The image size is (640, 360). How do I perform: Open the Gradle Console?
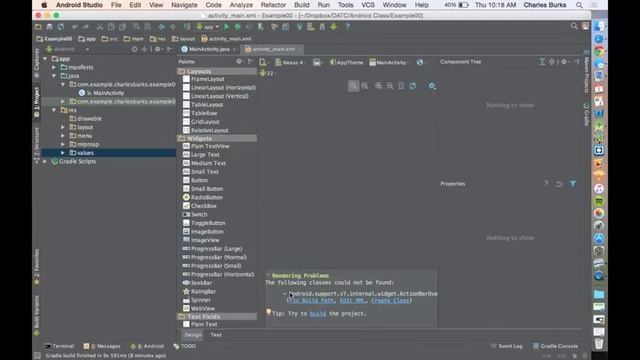pos(556,346)
